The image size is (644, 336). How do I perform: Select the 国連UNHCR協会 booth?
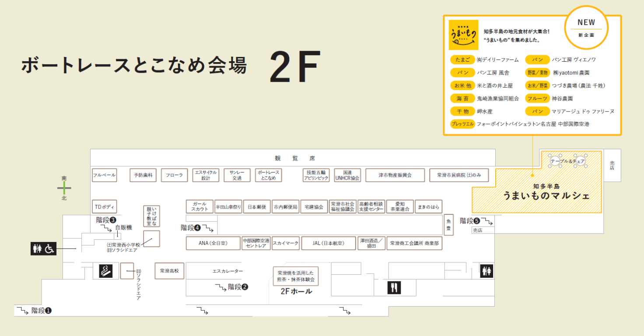coord(347,175)
